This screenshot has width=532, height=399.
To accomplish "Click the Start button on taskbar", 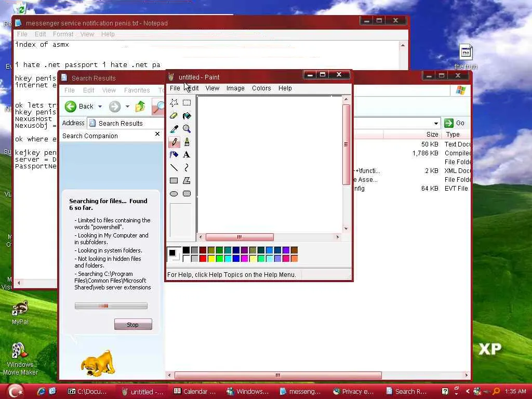I will pyautogui.click(x=16, y=391).
